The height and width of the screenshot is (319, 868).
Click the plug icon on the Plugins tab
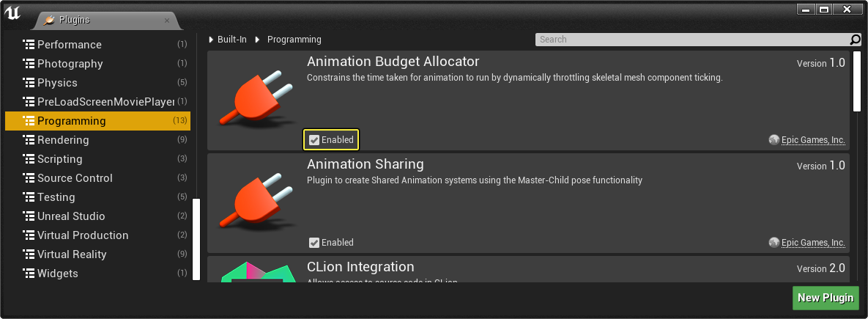[50, 20]
